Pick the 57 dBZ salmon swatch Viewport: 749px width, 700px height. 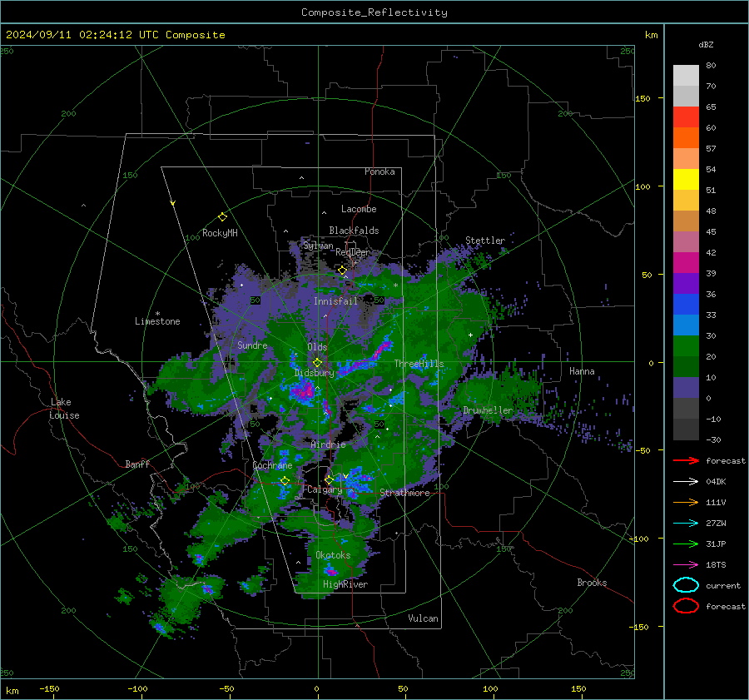pyautogui.click(x=686, y=158)
